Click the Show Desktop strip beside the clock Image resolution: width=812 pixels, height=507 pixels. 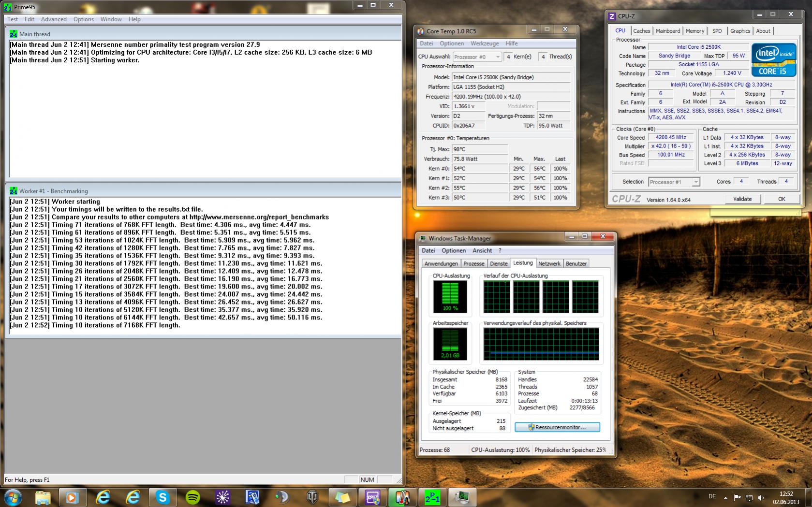point(809,497)
